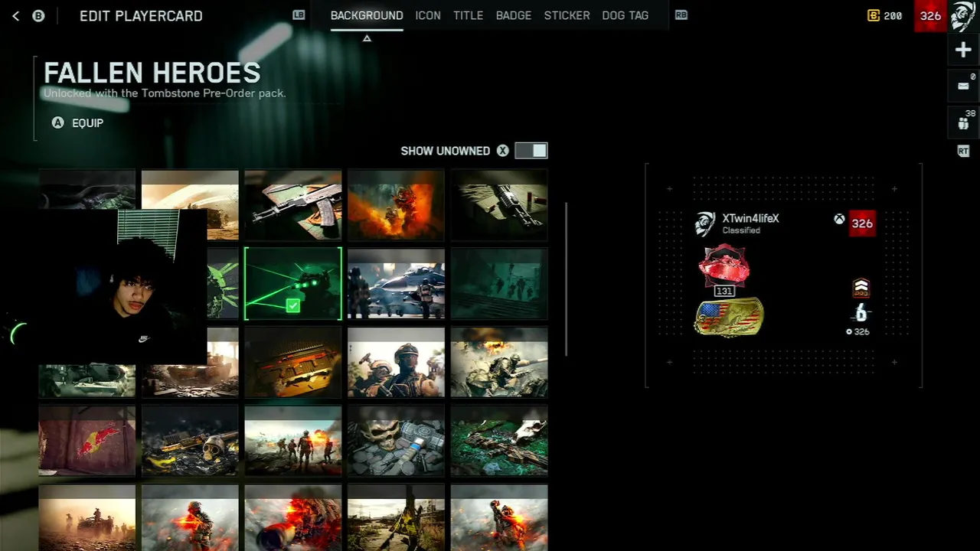Select the rifle on green foliage background
Viewport: 980px width, 551px height.
click(499, 442)
